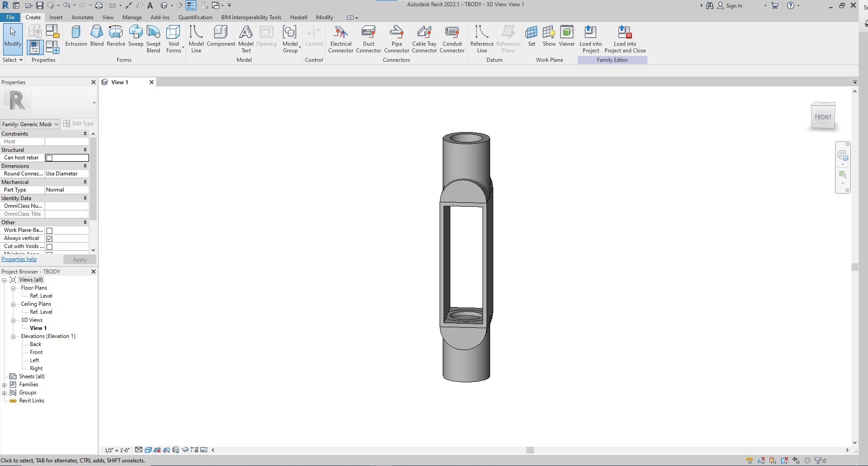Image resolution: width=868 pixels, height=466 pixels.
Task: Add a Cable Tray Connector
Action: [424, 38]
